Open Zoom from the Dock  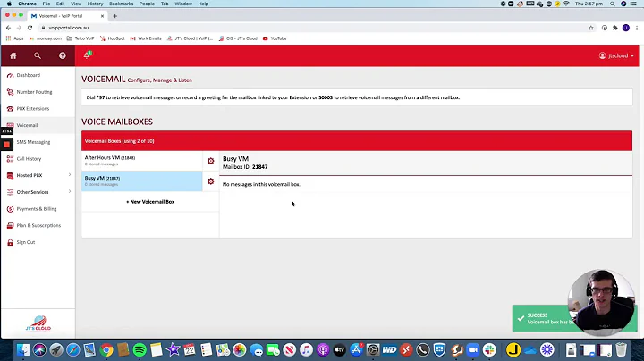click(473, 349)
